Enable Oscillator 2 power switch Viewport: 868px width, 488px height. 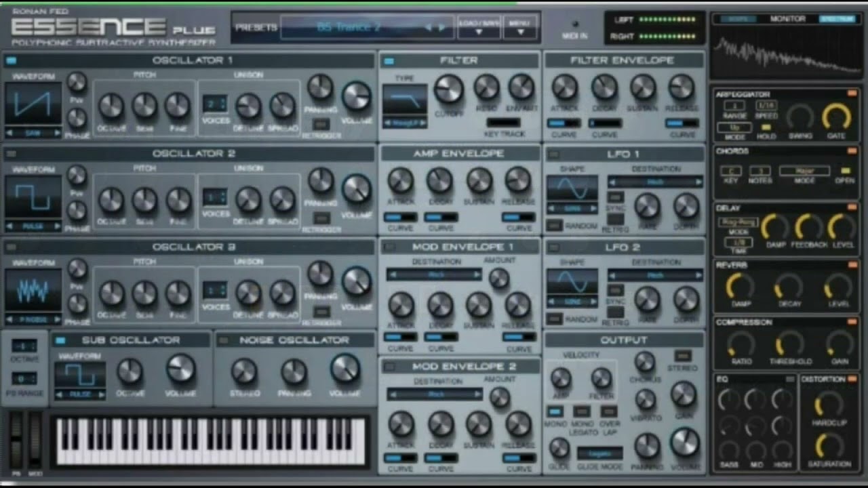point(11,154)
